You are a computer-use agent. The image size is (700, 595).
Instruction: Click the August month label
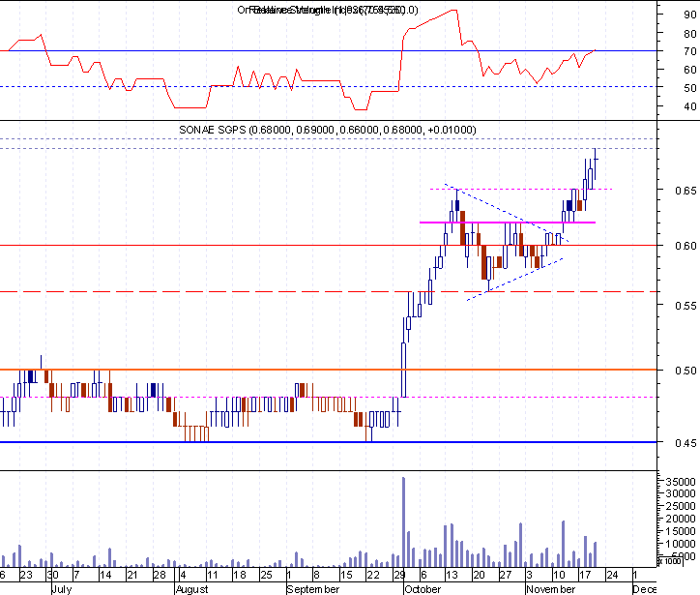point(192,589)
